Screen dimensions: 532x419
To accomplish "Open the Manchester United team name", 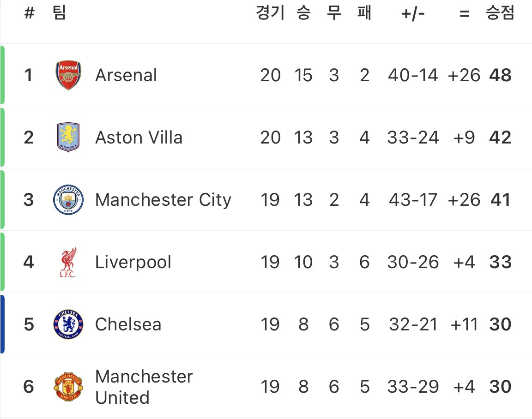I will point(144,387).
